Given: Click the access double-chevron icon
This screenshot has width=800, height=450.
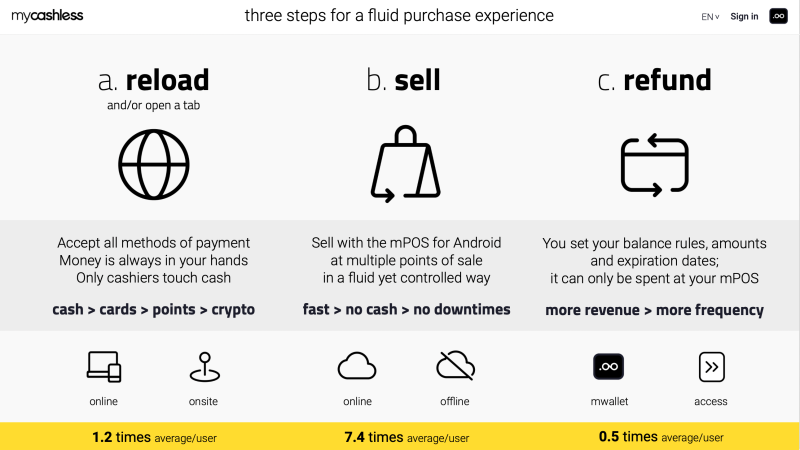Looking at the screenshot, I should 711,367.
